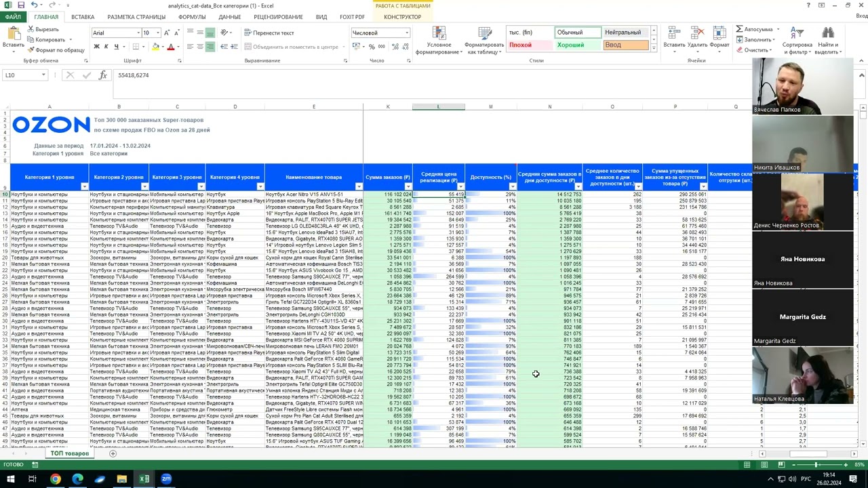Toggle right horizontal alignment
The image size is (868, 488).
(x=210, y=47)
